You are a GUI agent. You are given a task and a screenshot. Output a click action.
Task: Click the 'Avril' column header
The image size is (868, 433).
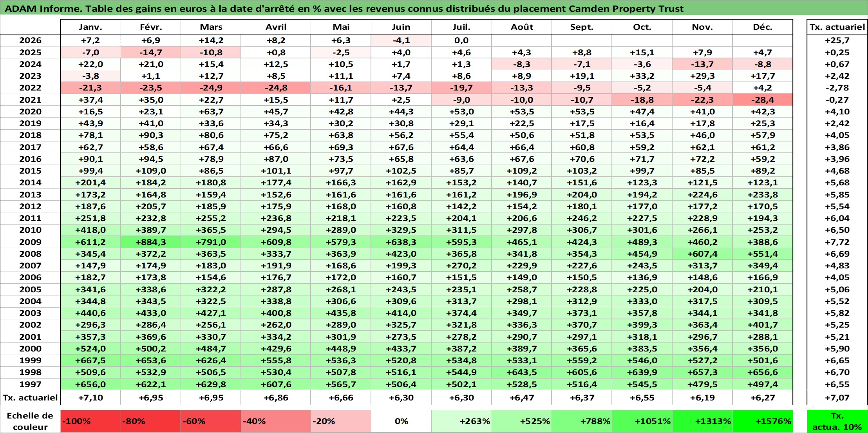point(276,27)
